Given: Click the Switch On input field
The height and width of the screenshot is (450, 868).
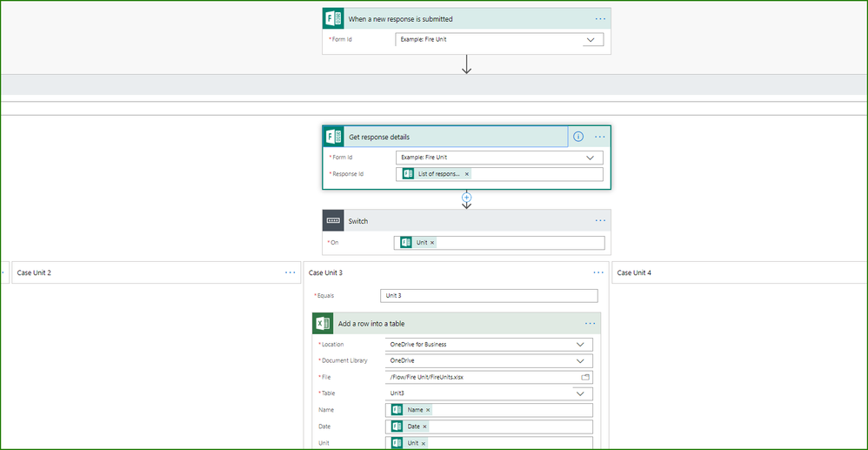Looking at the screenshot, I should [499, 243].
